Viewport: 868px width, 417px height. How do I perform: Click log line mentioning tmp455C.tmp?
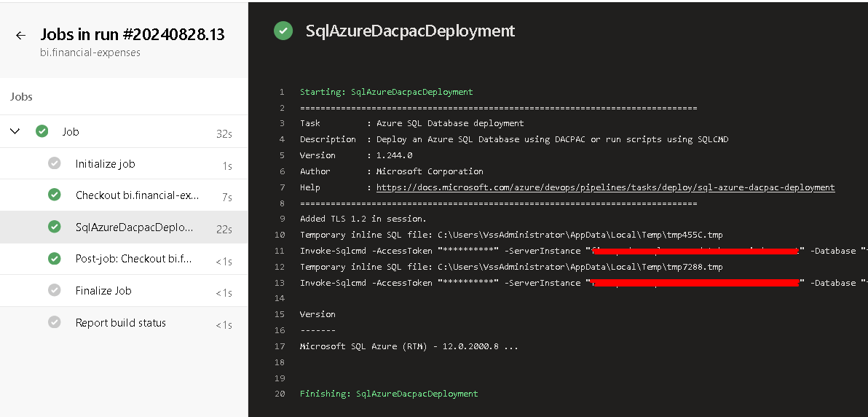tap(511, 235)
